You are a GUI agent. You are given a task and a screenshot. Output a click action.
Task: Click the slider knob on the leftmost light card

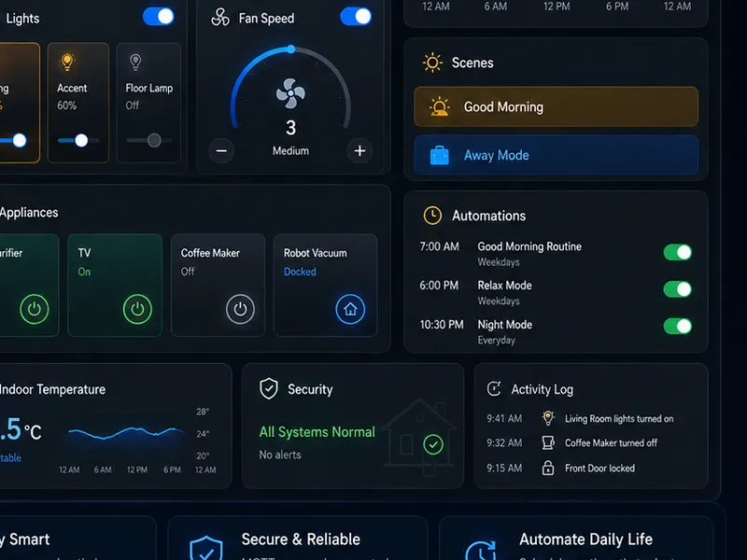tap(20, 141)
